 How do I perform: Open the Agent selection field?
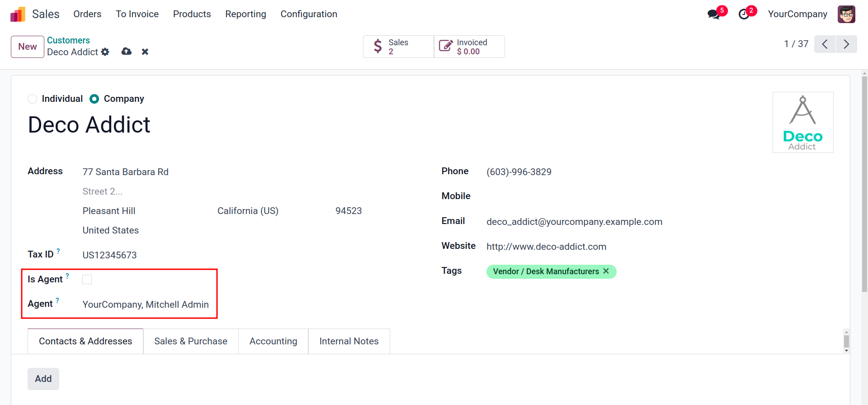click(x=146, y=305)
